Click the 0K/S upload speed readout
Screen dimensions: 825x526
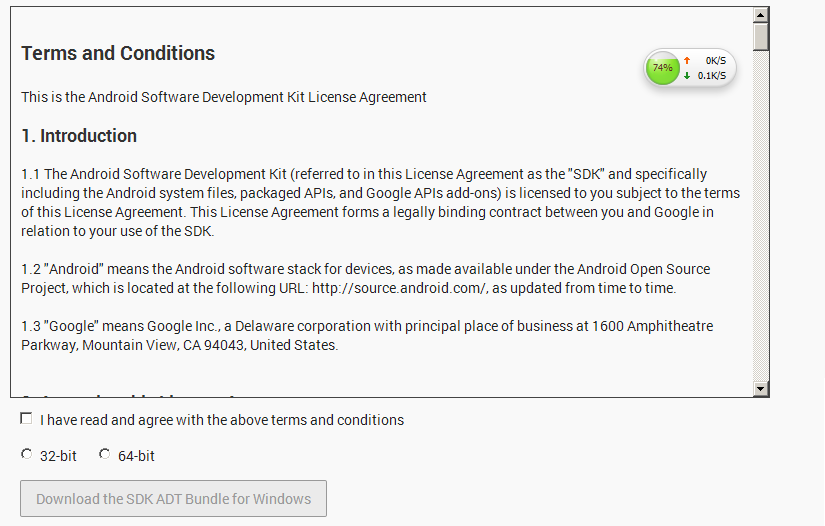click(x=715, y=61)
